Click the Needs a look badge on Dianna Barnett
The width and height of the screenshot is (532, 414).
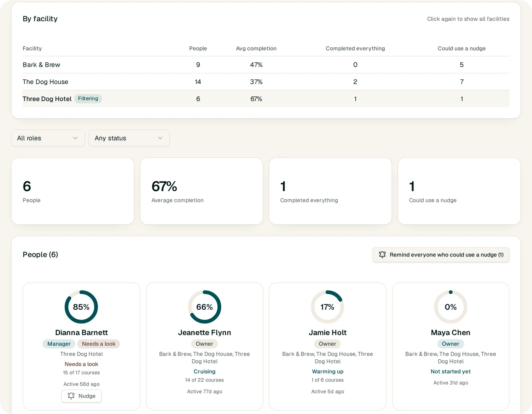[x=99, y=344]
